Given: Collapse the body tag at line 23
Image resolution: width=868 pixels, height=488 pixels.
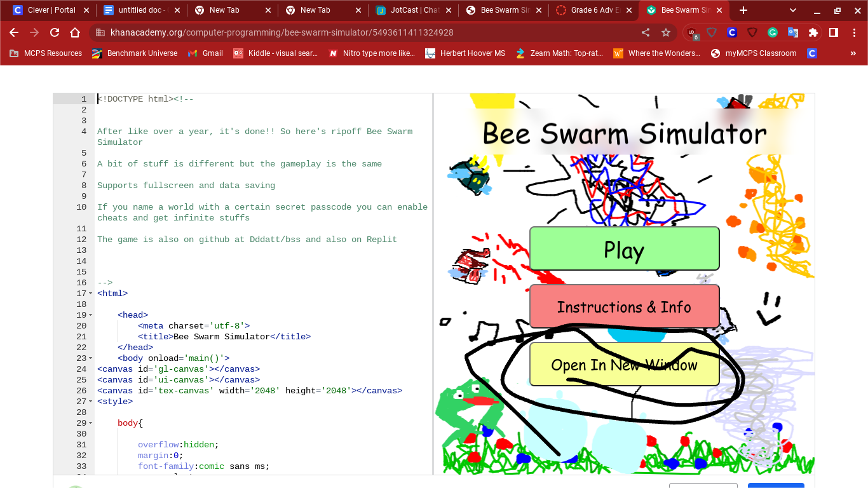Looking at the screenshot, I should 91,358.
